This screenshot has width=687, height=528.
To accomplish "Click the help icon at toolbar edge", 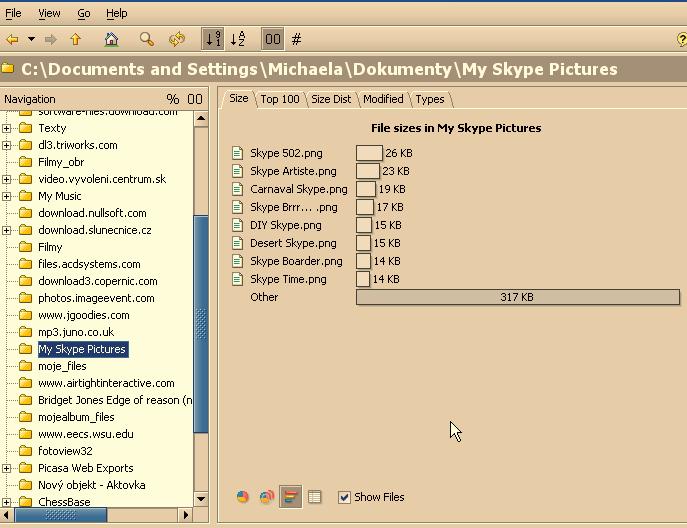I will [x=682, y=39].
